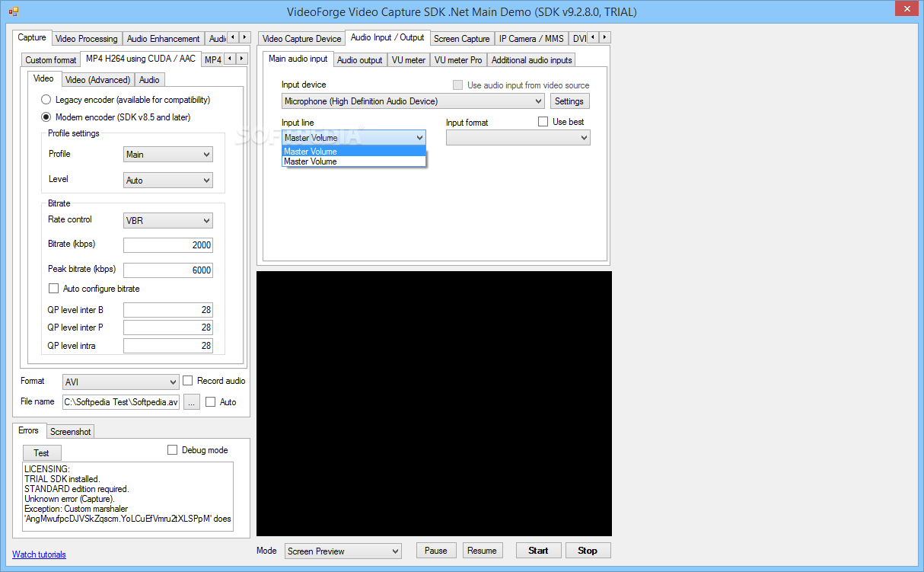The image size is (924, 572).
Task: Click the Pause button
Action: pos(436,551)
